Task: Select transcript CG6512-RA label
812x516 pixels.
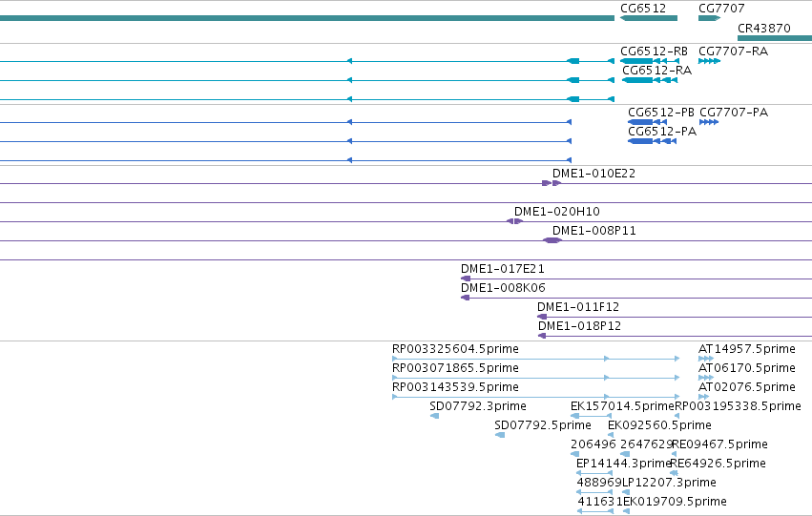Action: (x=656, y=71)
